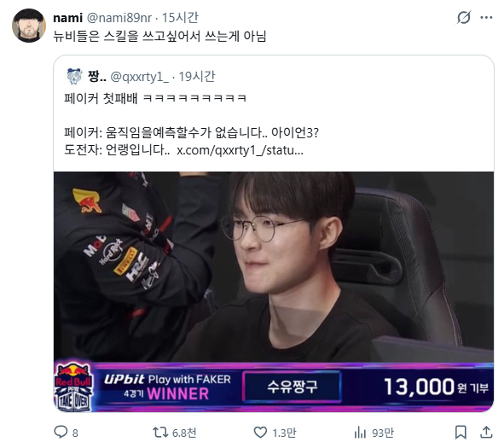Open quoted user's small avatar
The height and width of the screenshot is (448, 504).
click(74, 77)
